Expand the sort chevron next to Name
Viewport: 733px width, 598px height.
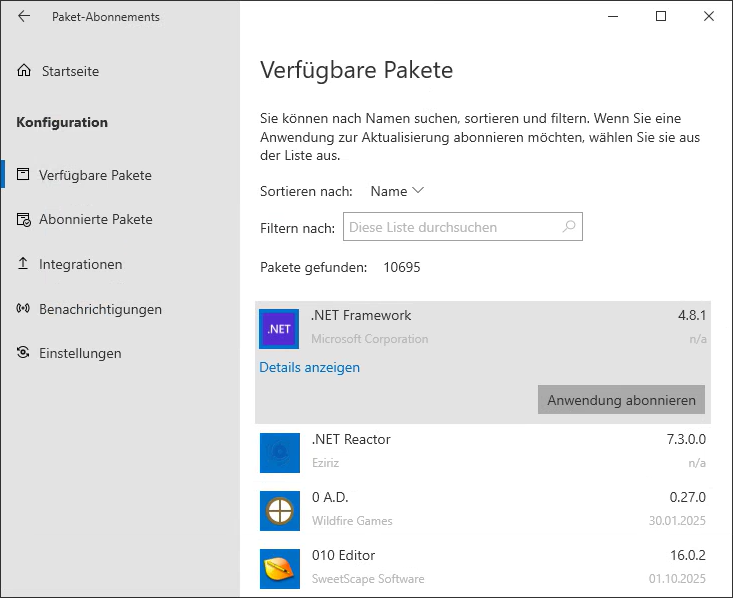click(x=418, y=191)
